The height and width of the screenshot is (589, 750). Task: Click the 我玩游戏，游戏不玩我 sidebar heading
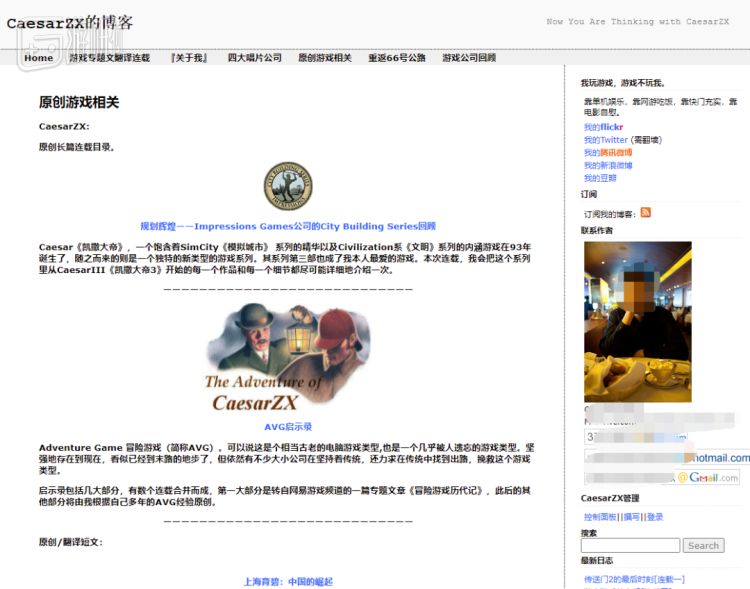coord(623,83)
